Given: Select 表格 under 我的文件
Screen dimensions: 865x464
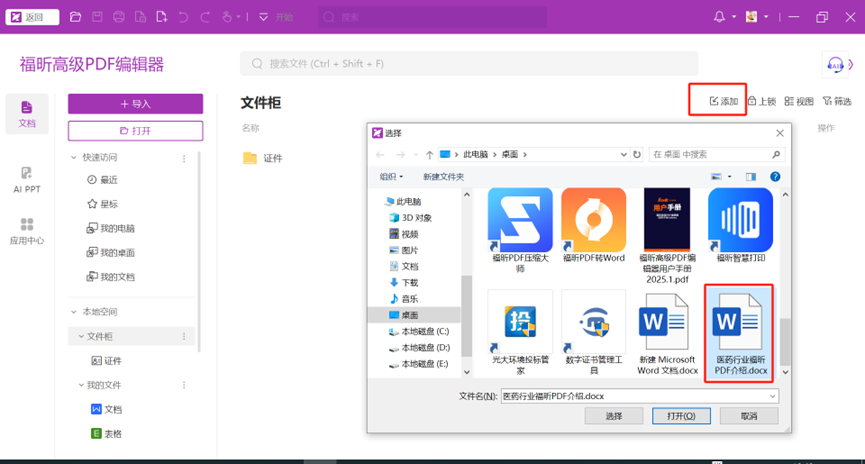Looking at the screenshot, I should 106,434.
